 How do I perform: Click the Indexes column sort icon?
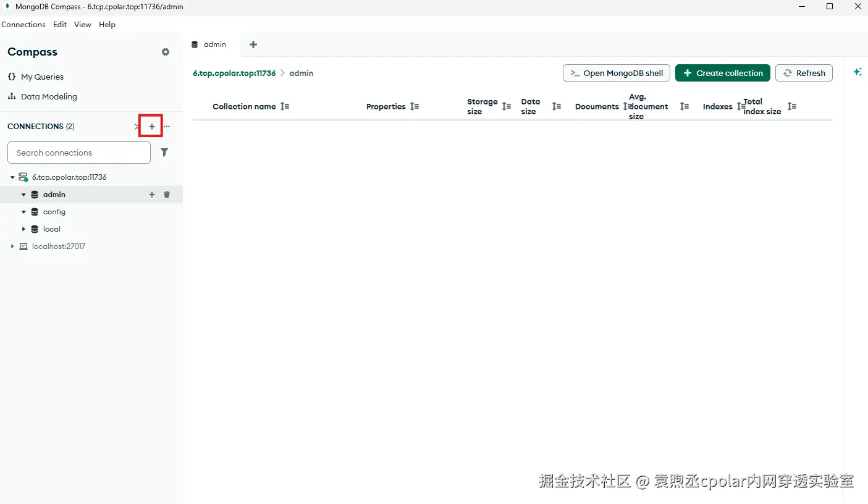[x=741, y=106]
